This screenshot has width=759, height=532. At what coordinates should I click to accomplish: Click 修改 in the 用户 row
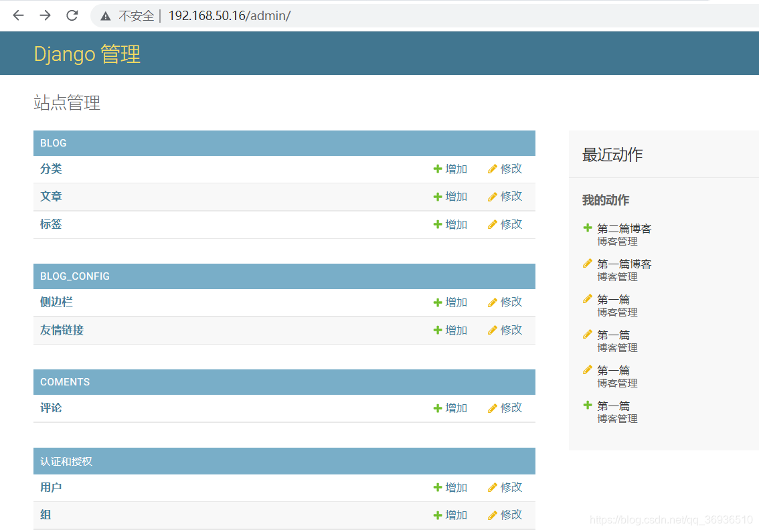505,487
